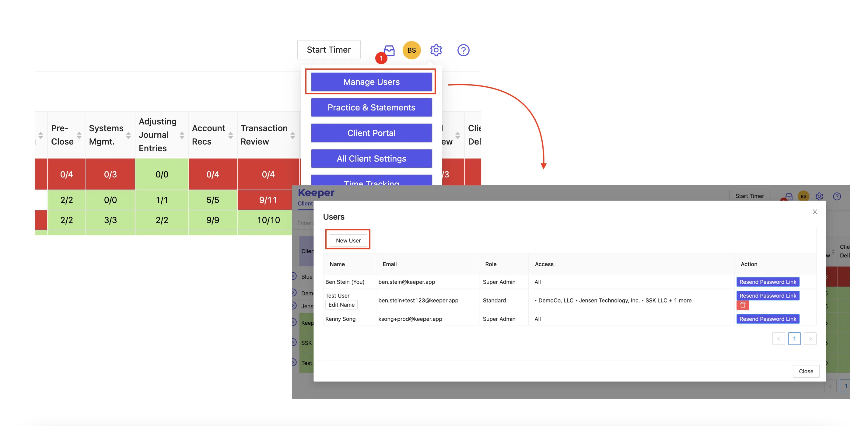Click the Standard role for Test User
868x426 pixels.
click(494, 300)
